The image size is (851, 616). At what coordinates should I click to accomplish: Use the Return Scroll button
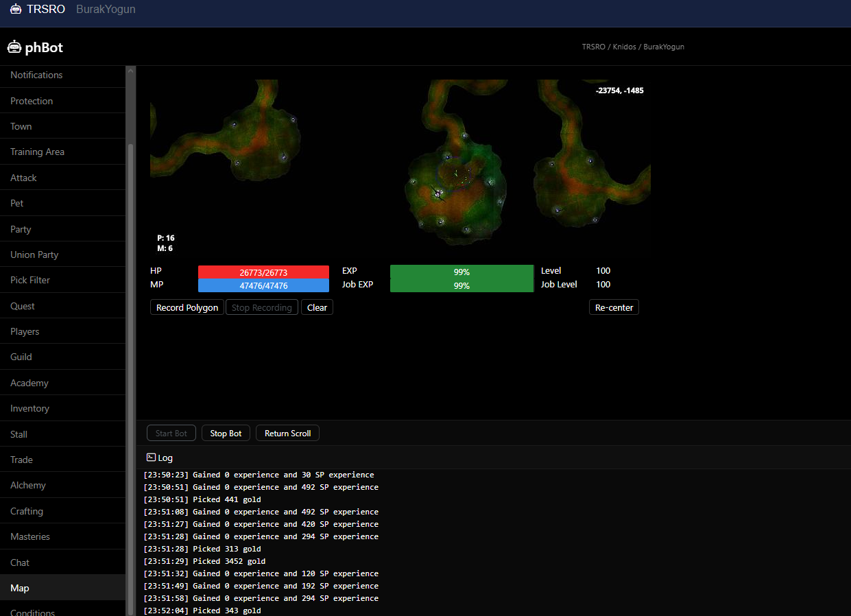pyautogui.click(x=287, y=434)
